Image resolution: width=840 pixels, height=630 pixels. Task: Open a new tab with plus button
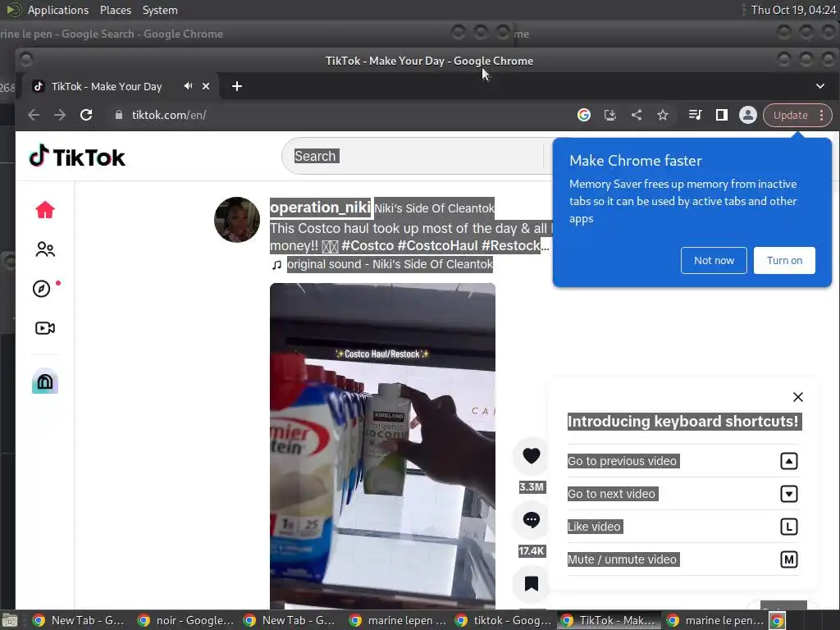coord(237,86)
